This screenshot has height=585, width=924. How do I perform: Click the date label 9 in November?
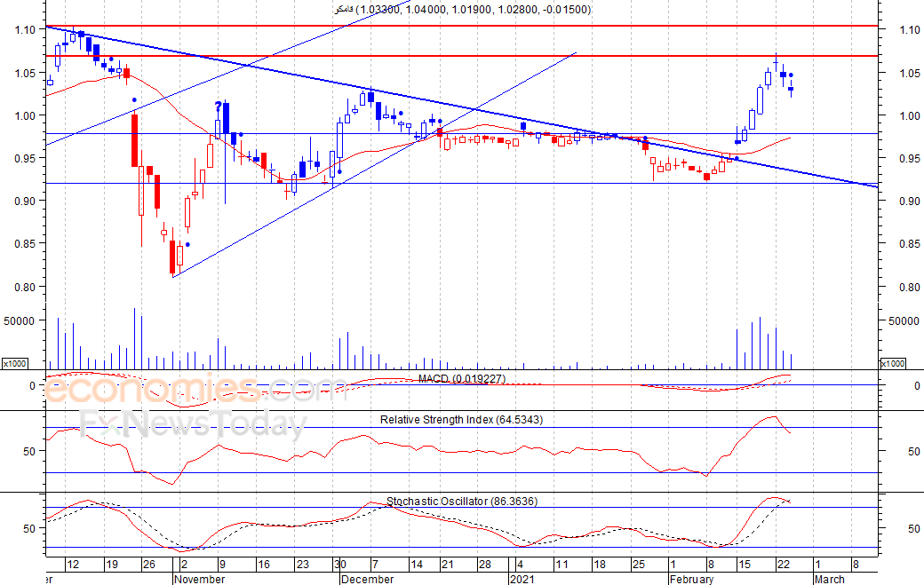222,565
